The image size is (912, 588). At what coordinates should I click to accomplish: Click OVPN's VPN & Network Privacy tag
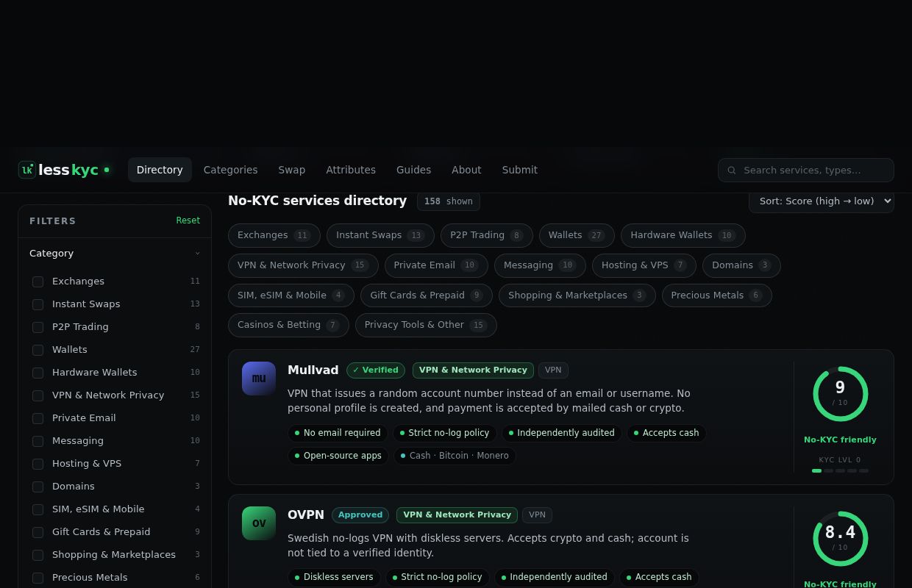pos(457,515)
